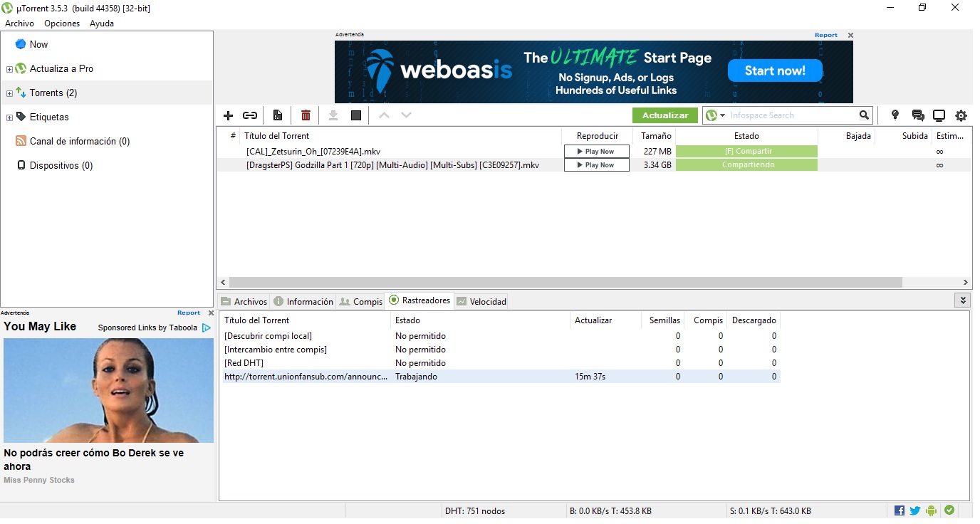The width and height of the screenshot is (980, 524).
Task: Switch to the Rastreadores tab
Action: click(x=419, y=300)
